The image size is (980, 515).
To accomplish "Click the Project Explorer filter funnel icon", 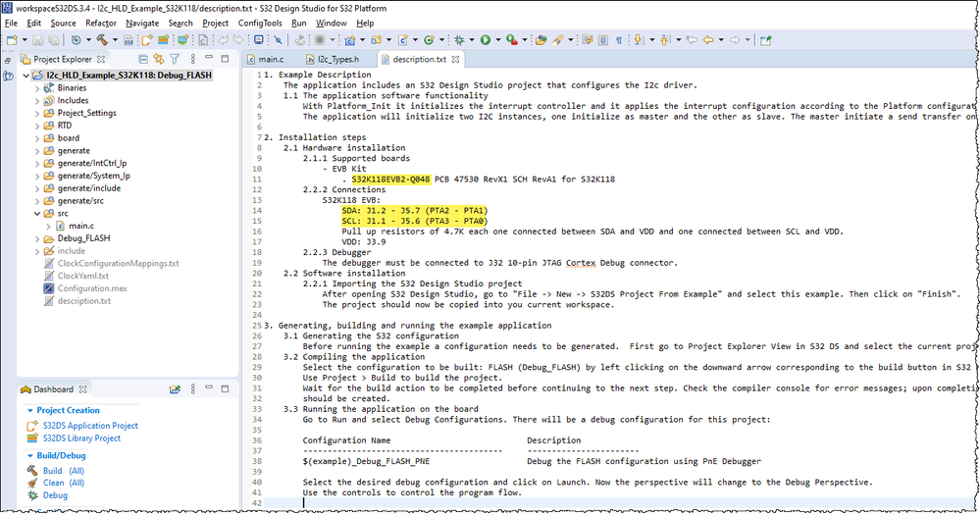I will [175, 59].
